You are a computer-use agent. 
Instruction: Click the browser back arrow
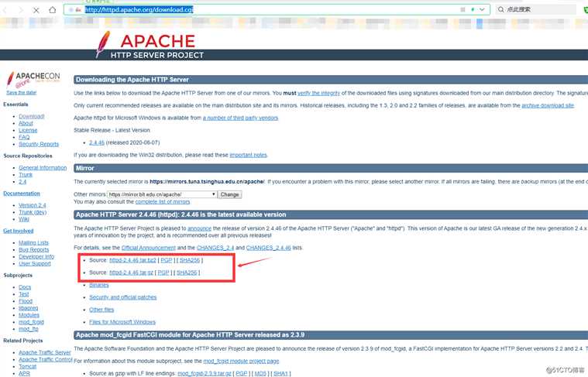5,10
